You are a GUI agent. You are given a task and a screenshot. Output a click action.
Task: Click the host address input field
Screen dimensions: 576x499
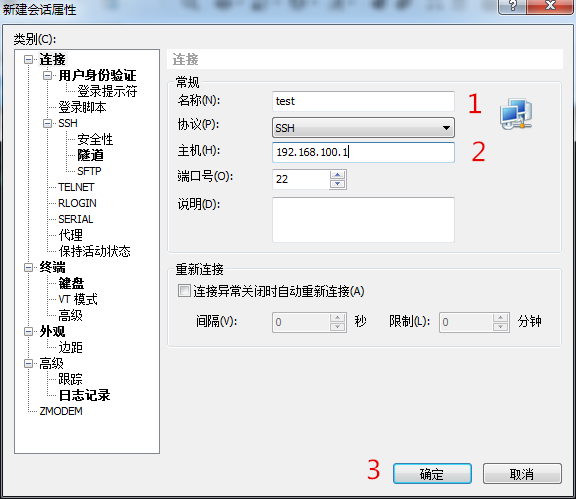tap(363, 152)
